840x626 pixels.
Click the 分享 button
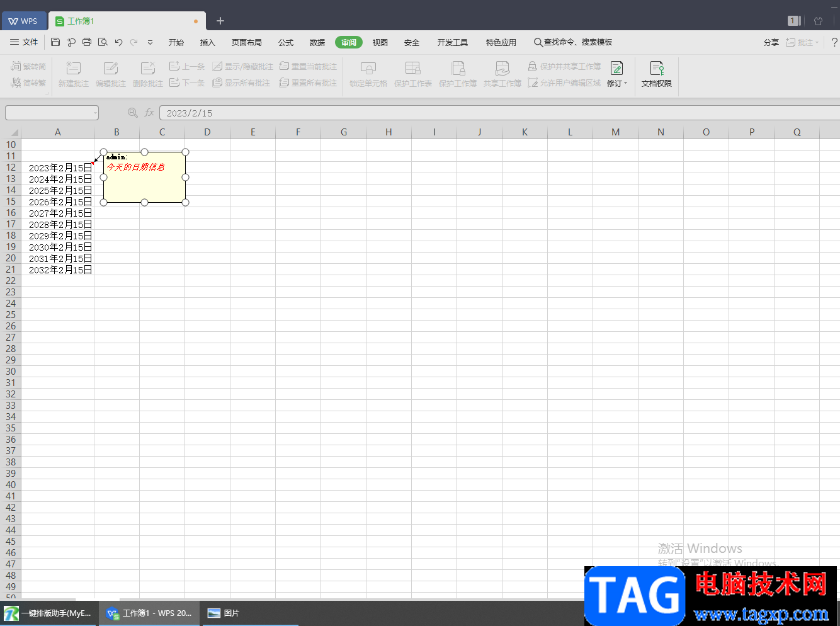tap(771, 42)
